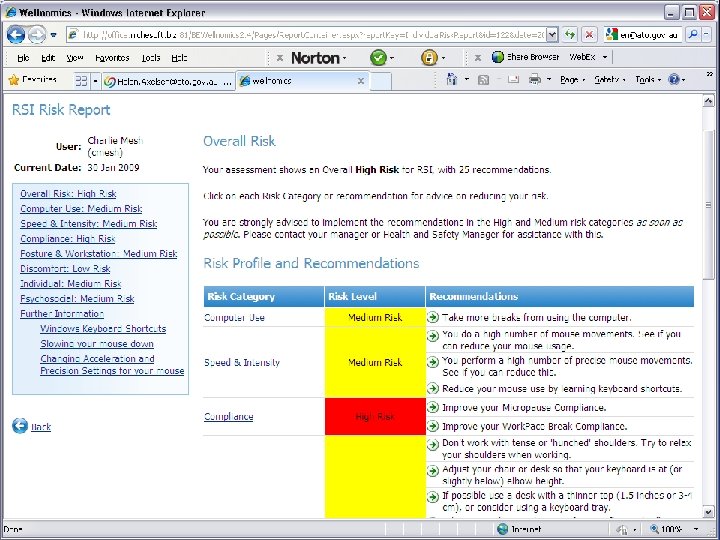This screenshot has height=540, width=720.
Task: Click the Read Mail envelope icon
Action: click(x=513, y=79)
